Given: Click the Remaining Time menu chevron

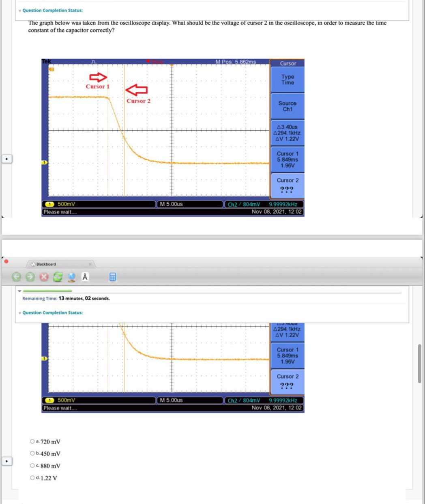Looking at the screenshot, I should click(19, 291).
